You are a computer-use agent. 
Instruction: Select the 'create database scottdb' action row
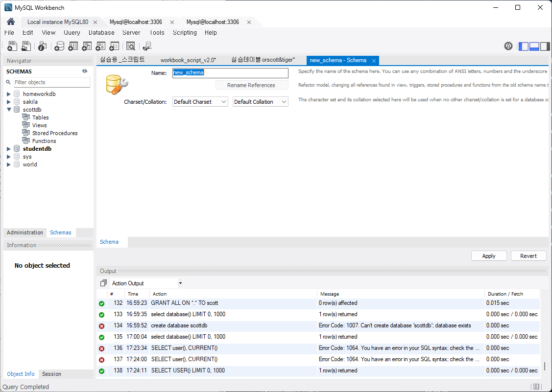(x=318, y=325)
